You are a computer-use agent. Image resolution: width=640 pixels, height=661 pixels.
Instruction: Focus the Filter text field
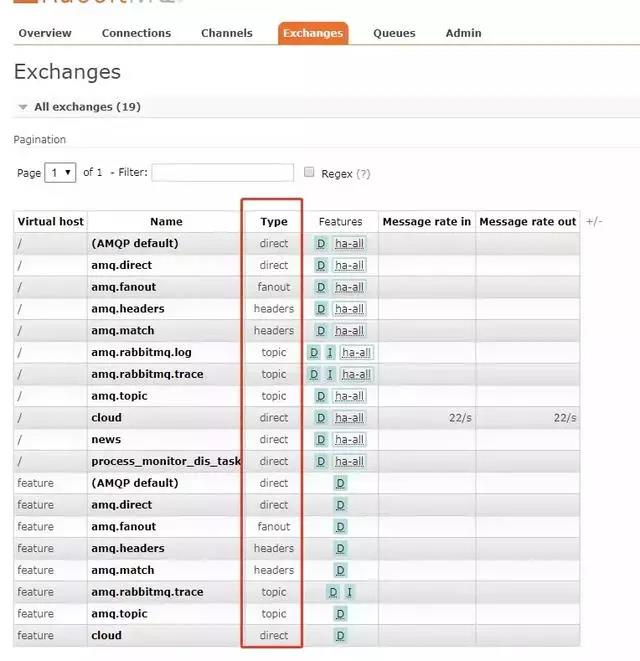coord(223,172)
